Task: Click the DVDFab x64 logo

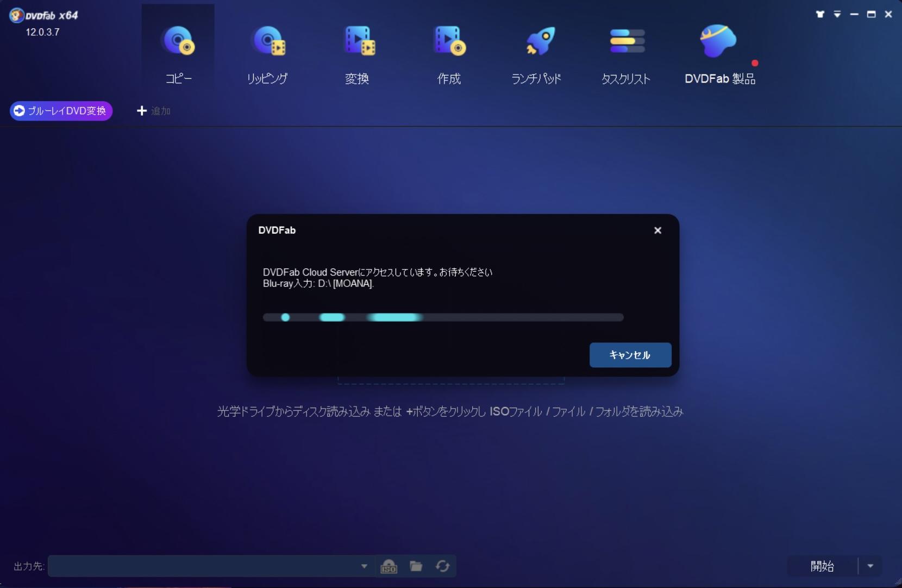Action: [43, 15]
